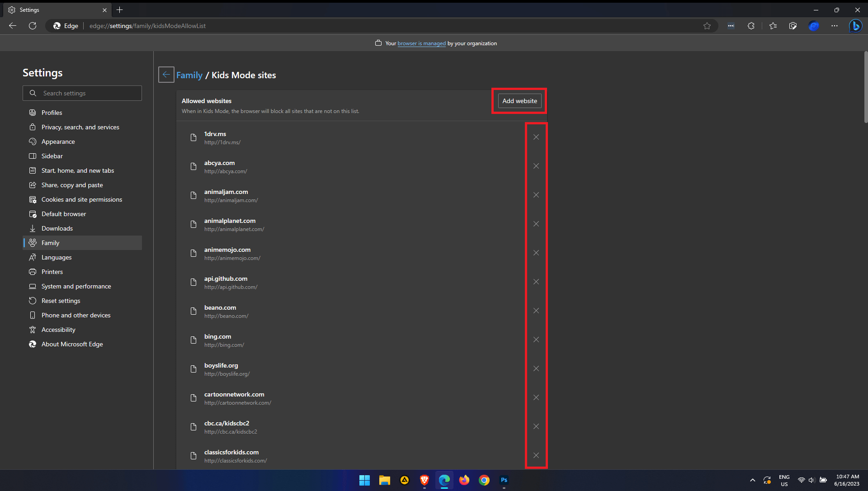Image resolution: width=868 pixels, height=491 pixels.
Task: Close the Settings tab
Action: [104, 10]
